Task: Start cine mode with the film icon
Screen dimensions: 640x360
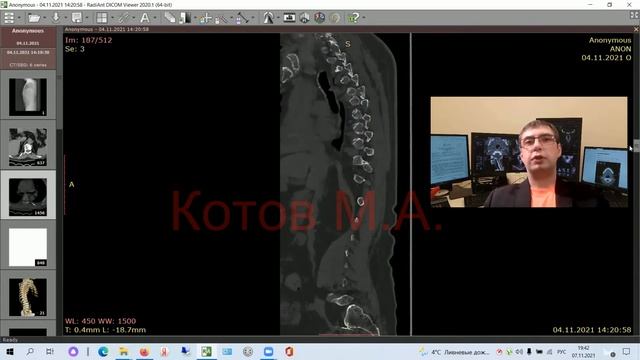Action: coord(289,18)
